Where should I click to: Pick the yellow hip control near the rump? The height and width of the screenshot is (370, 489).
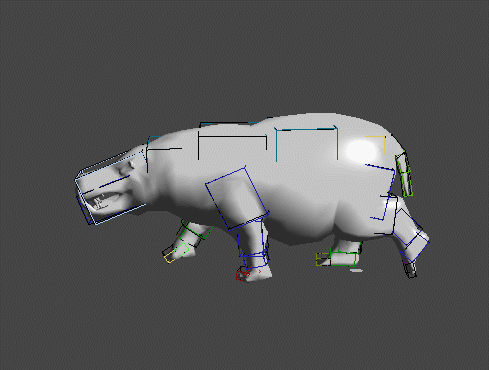click(x=376, y=144)
